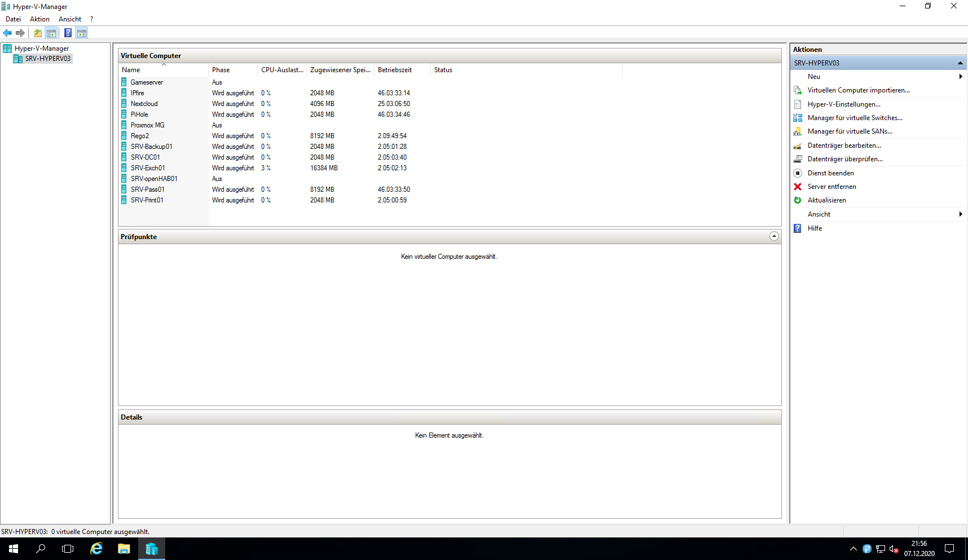Open the Help toolbar question mark icon
The width and height of the screenshot is (968, 560).
coord(68,33)
